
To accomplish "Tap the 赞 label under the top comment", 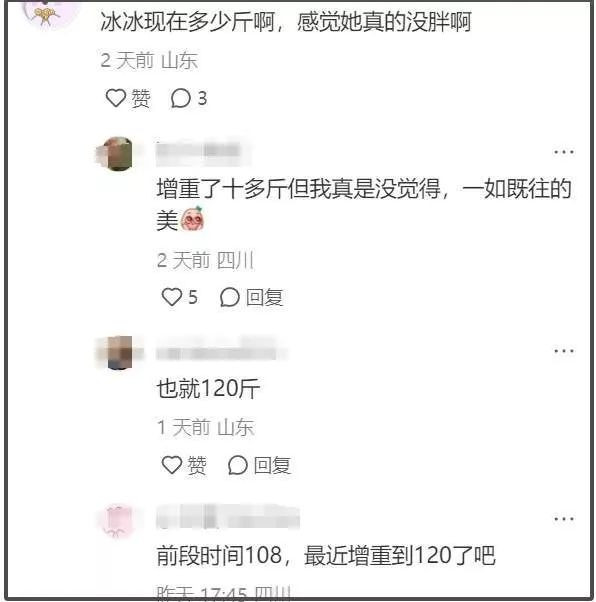I will click(141, 98).
